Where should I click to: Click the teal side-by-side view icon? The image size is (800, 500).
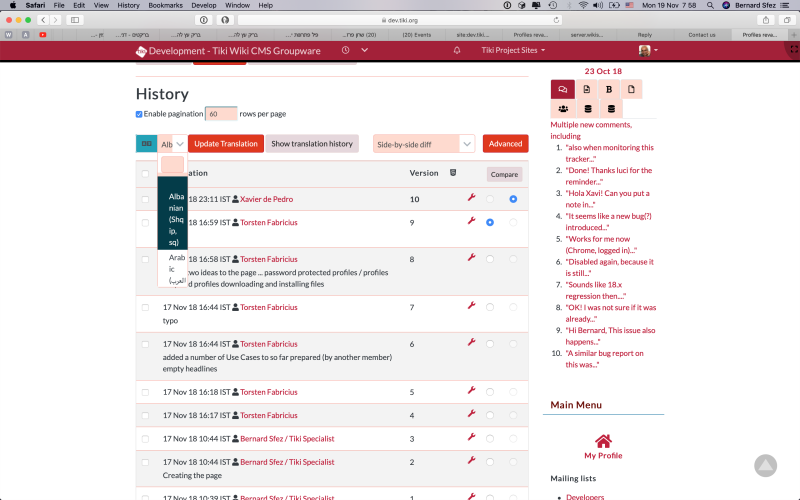tap(146, 143)
